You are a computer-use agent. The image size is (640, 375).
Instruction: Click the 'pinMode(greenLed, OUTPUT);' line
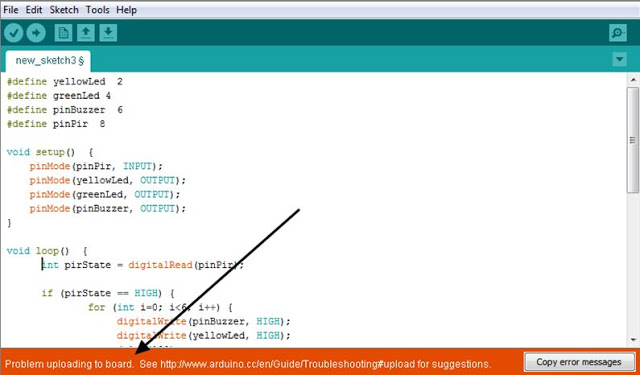click(x=105, y=194)
